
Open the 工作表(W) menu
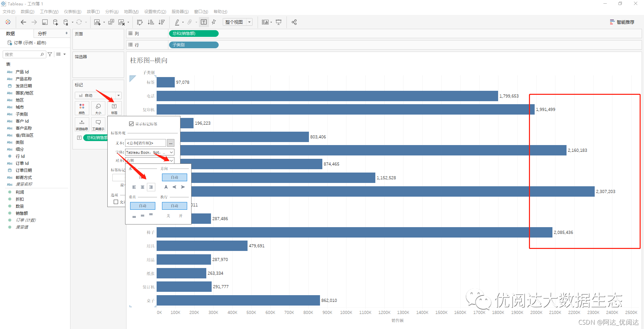(x=49, y=12)
